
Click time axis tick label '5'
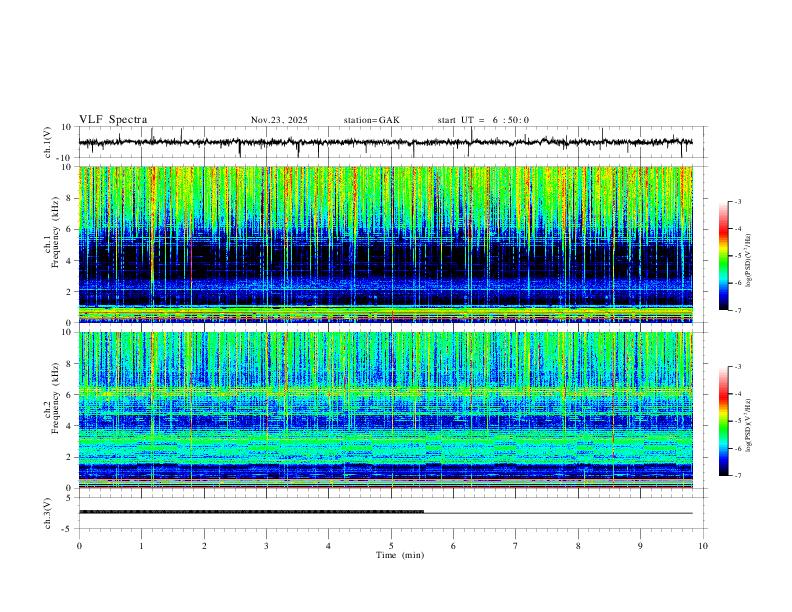(x=391, y=546)
